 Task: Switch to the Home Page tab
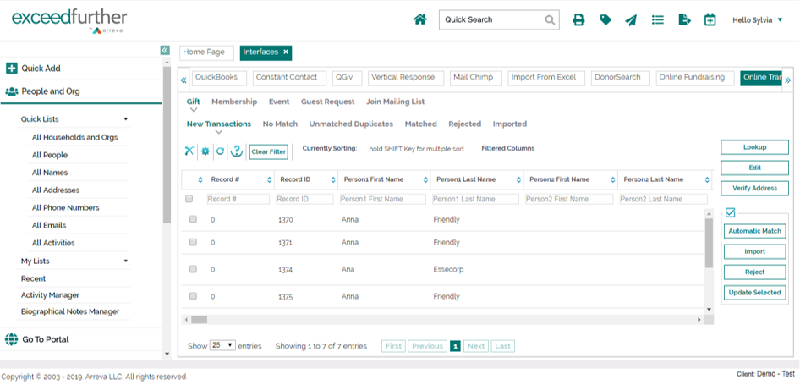[x=206, y=53]
